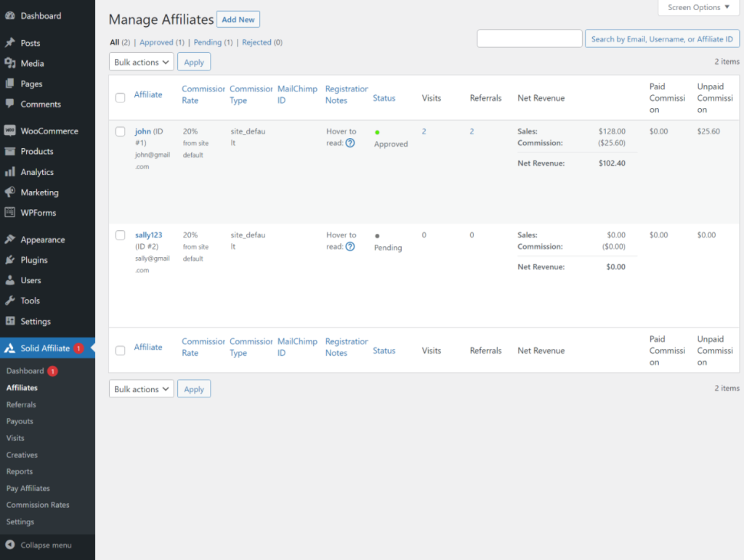Click the Tools wrench icon
Screen dimensions: 744x560
pos(10,300)
